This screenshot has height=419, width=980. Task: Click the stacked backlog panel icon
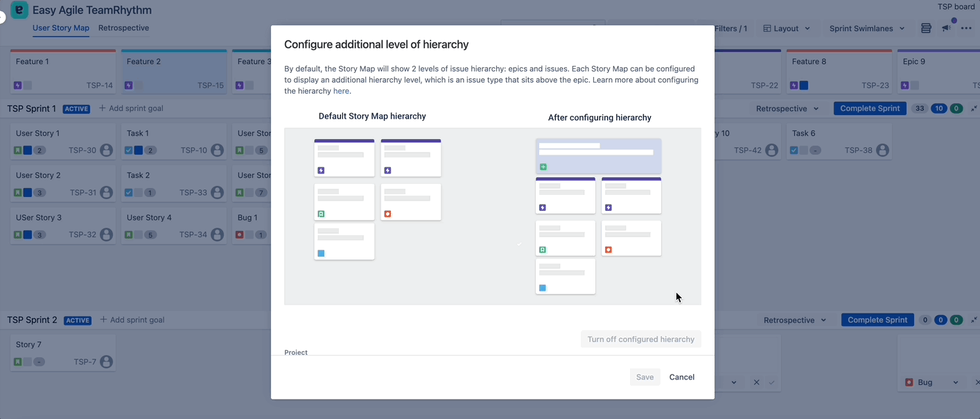tap(926, 28)
